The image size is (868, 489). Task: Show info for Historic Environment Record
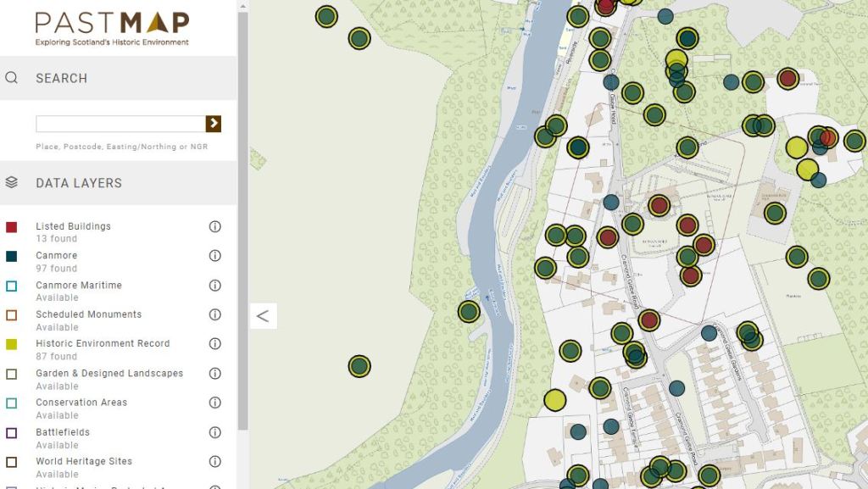[214, 343]
